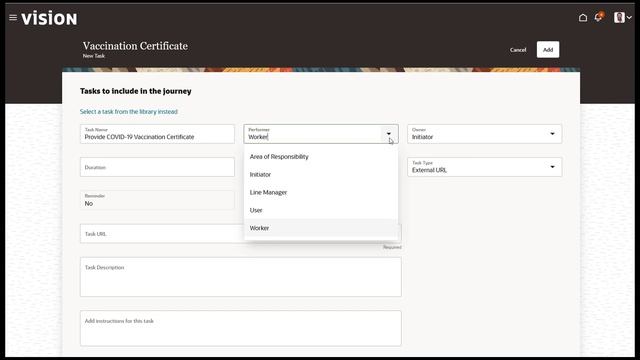Open the hamburger navigation menu
This screenshot has height=360, width=640.
pos(13,18)
